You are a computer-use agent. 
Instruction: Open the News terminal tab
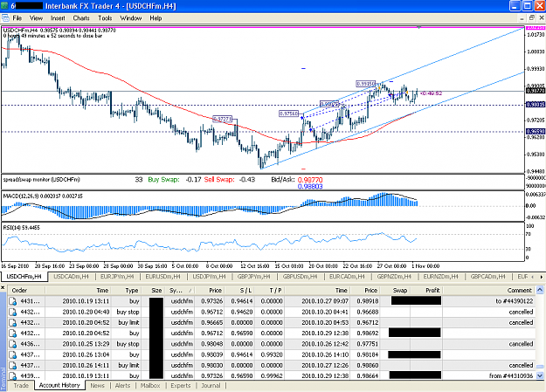[x=97, y=385]
